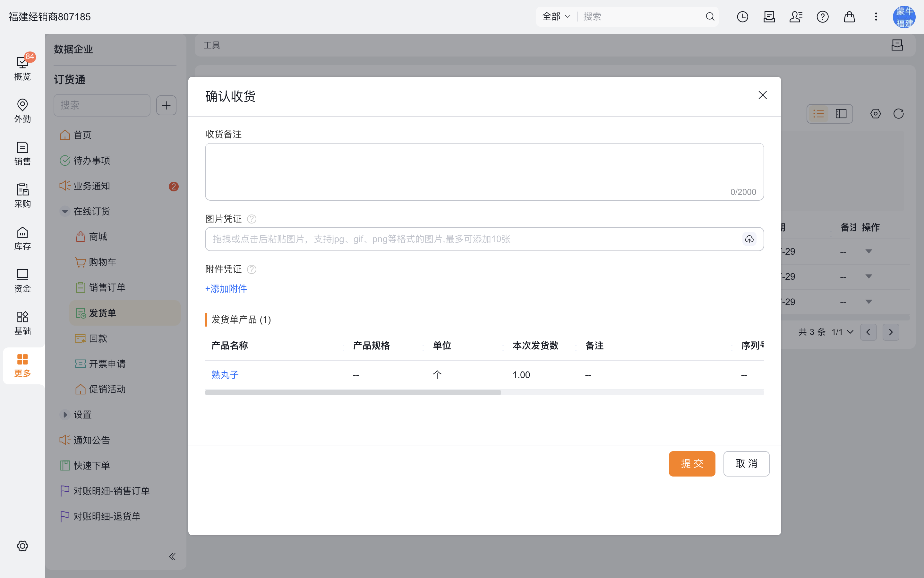Screen dimensions: 924x578
Task: Open the shopping bag icon in top bar
Action: coord(849,17)
